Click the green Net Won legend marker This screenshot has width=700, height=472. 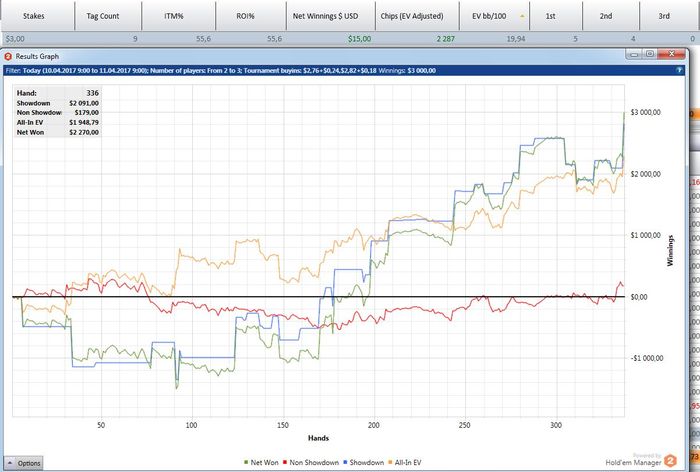coord(246,463)
